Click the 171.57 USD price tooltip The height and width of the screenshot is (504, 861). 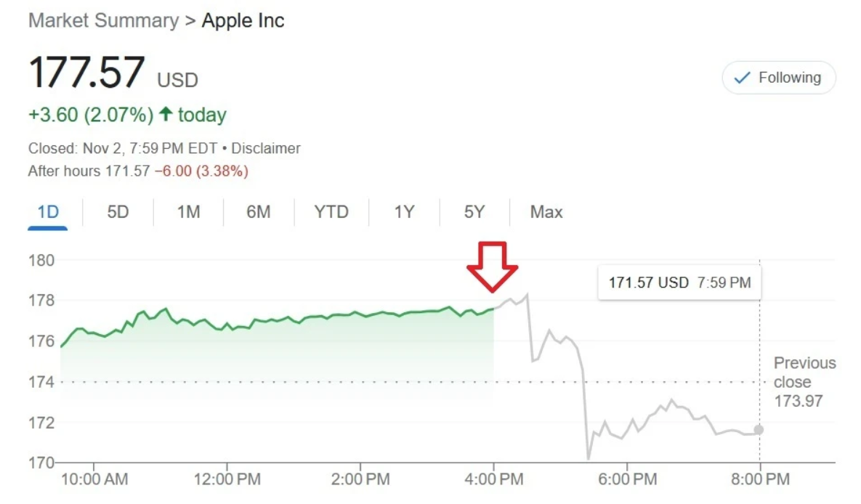pyautogui.click(x=679, y=283)
